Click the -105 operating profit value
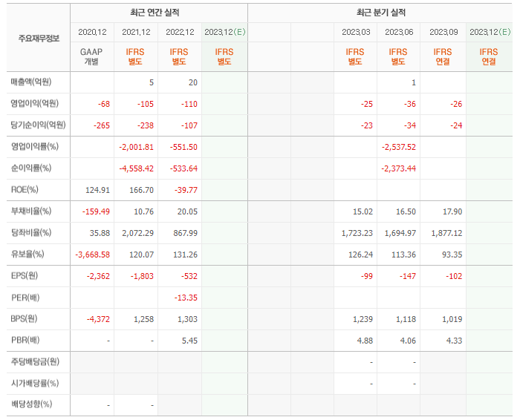The height and width of the screenshot is (420, 520). 146,104
